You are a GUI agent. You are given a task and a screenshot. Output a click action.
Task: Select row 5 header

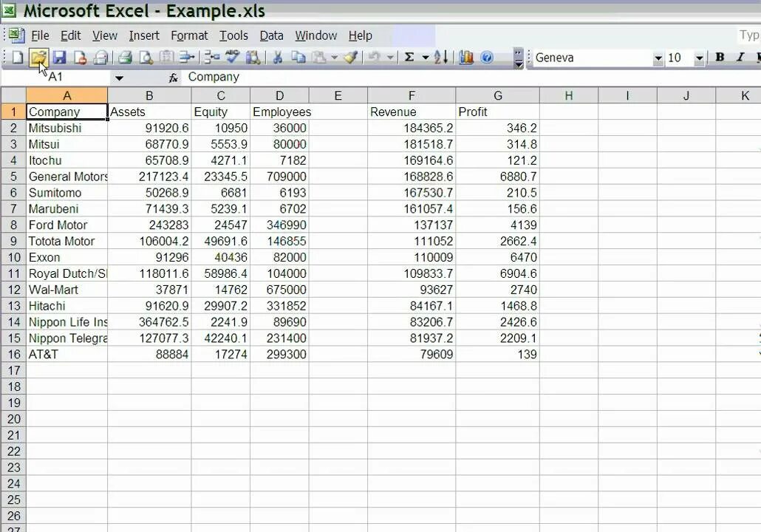13,177
